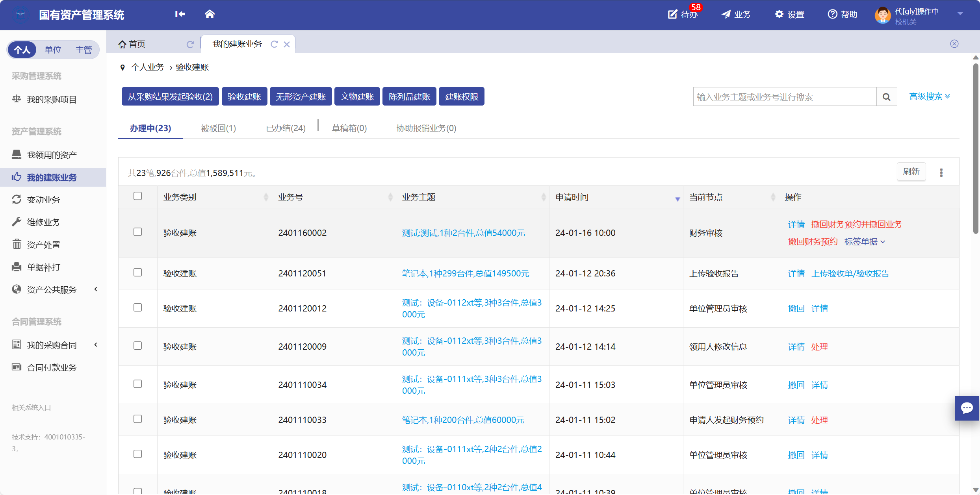Select the checkbox for row 2401120051
Screen dimensions: 980x495
pos(137,273)
